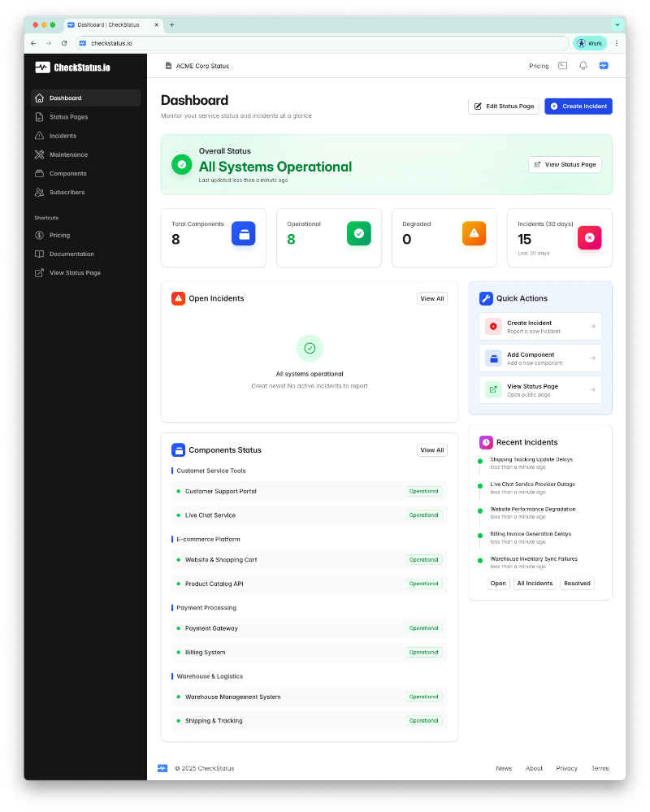The image size is (650, 812).
Task: Open the public page via View Status Page
Action: [540, 389]
